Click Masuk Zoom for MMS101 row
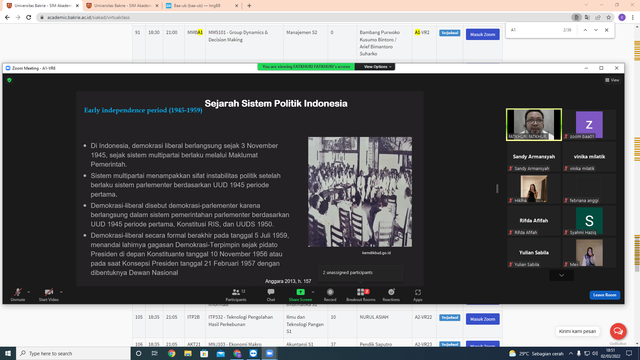The height and width of the screenshot is (360, 640). click(x=482, y=34)
